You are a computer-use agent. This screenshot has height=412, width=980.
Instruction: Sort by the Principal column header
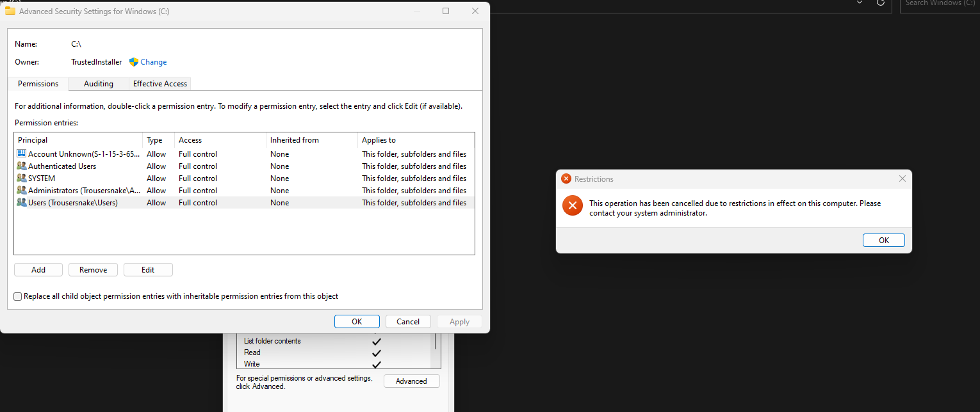tap(78, 140)
